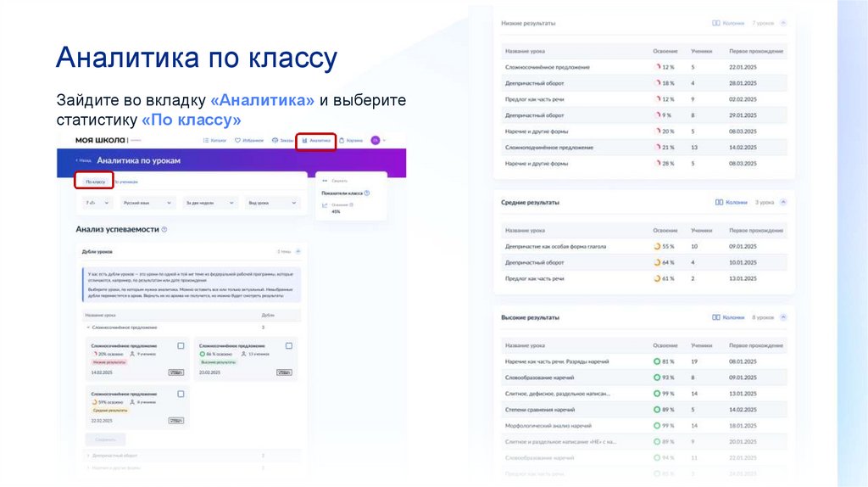The width and height of the screenshot is (868, 487).
Task: Collapse the Высокие результаты section
Action: (783, 317)
